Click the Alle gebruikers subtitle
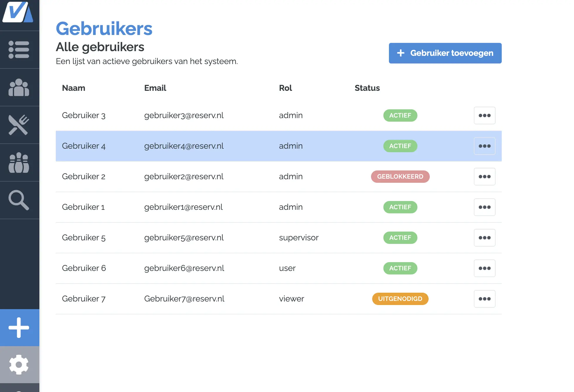Image resolution: width=574 pixels, height=392 pixels. pyautogui.click(x=100, y=47)
